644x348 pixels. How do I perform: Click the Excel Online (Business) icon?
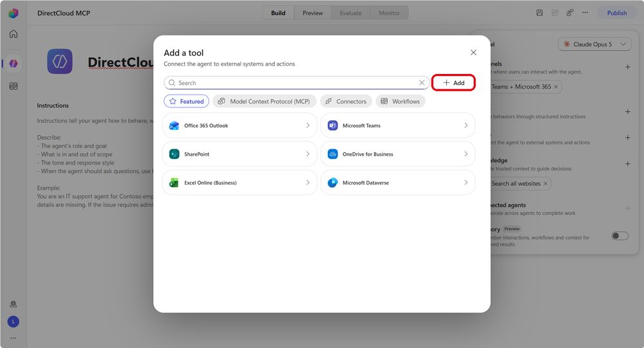tap(174, 183)
